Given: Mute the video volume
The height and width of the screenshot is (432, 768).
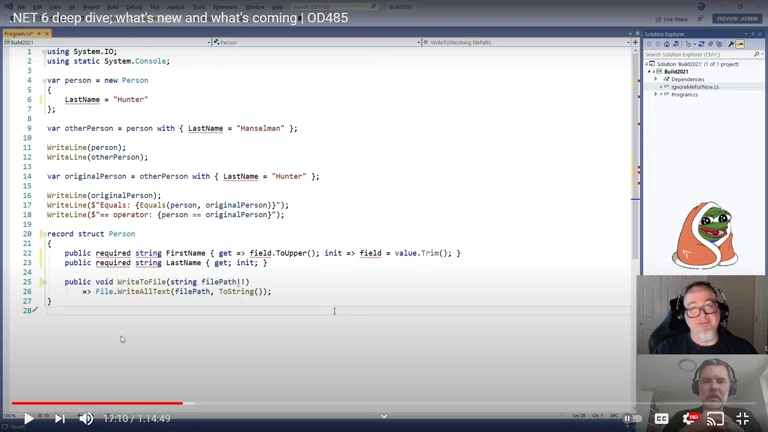Looking at the screenshot, I should point(86,418).
